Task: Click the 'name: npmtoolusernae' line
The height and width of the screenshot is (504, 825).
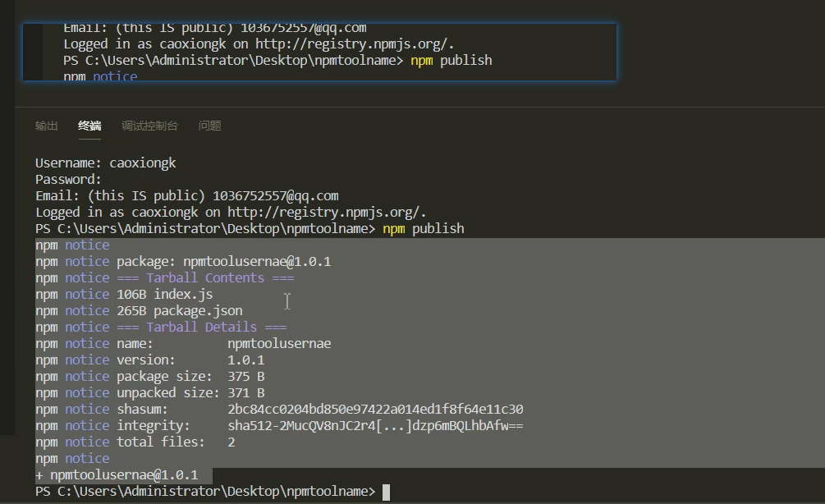Action: click(183, 344)
